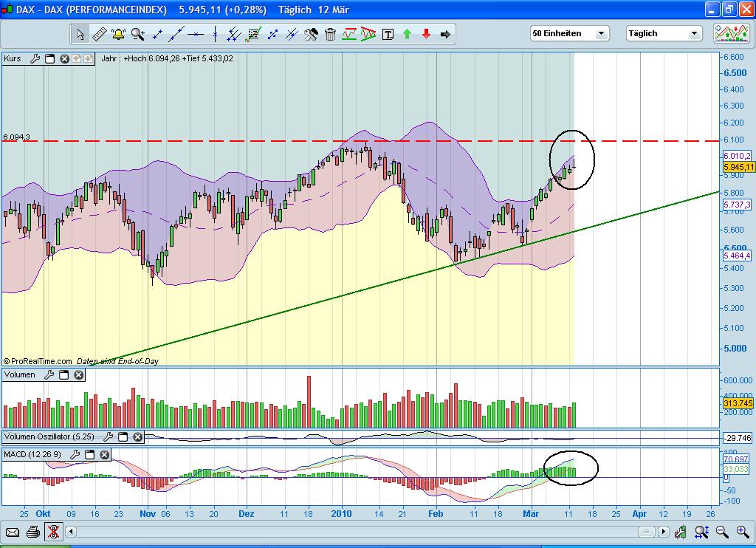Image resolution: width=756 pixels, height=548 pixels.
Task: Open the alarm bell alert tool
Action: [x=118, y=34]
